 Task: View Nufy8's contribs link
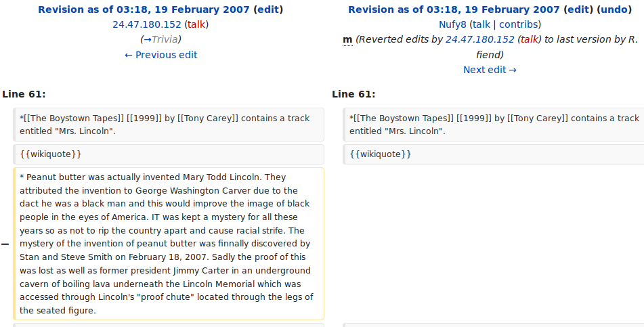coord(518,24)
